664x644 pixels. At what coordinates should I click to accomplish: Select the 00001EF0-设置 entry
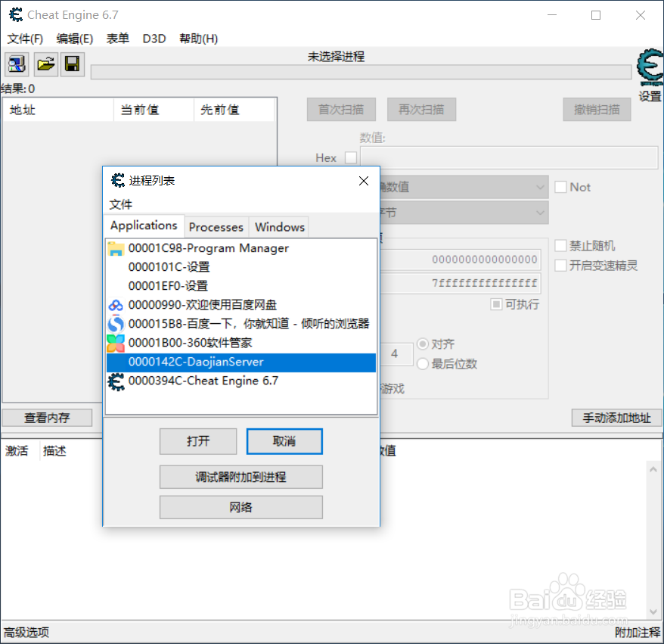pyautogui.click(x=241, y=286)
